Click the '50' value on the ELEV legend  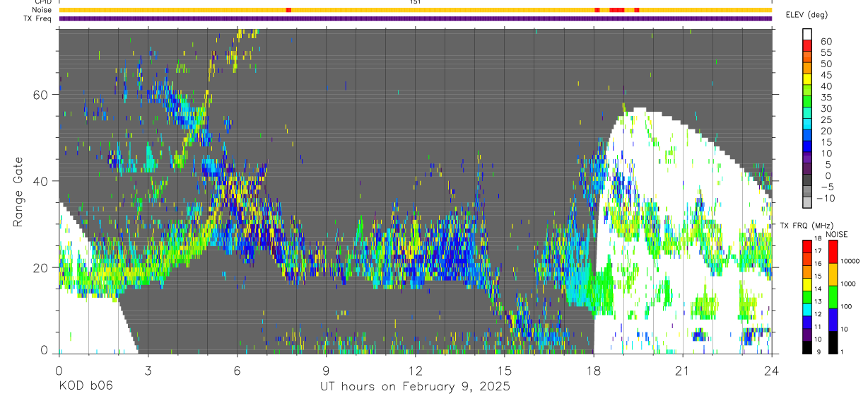[x=825, y=63]
